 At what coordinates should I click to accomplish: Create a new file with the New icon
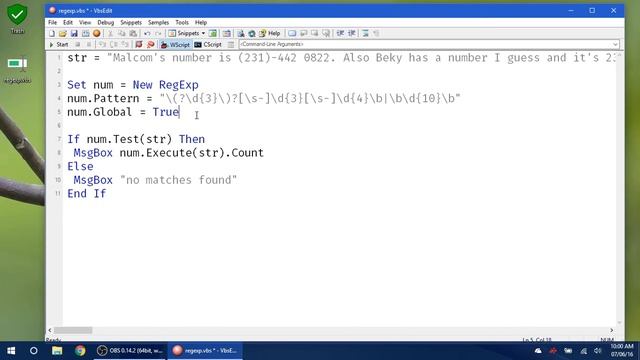click(52, 33)
